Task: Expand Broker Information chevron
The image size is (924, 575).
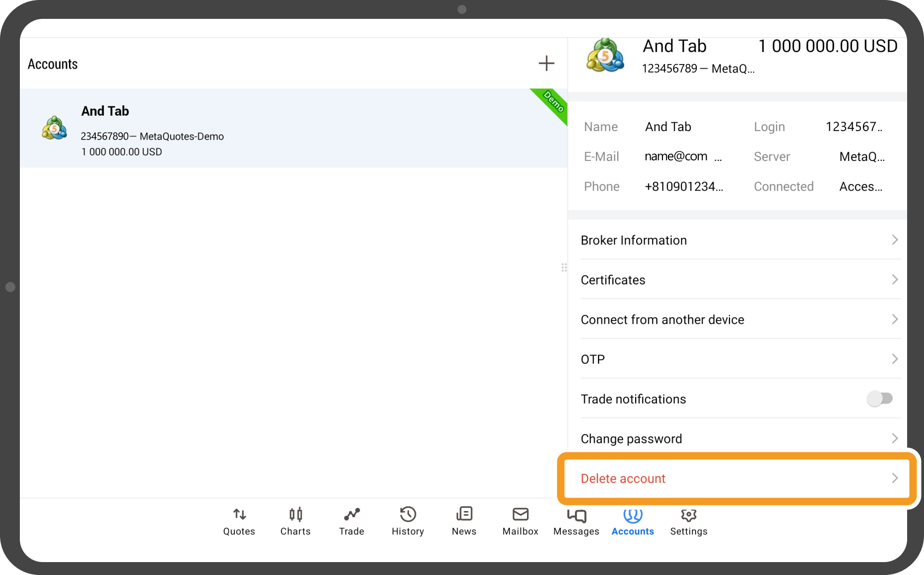Action: click(x=895, y=240)
